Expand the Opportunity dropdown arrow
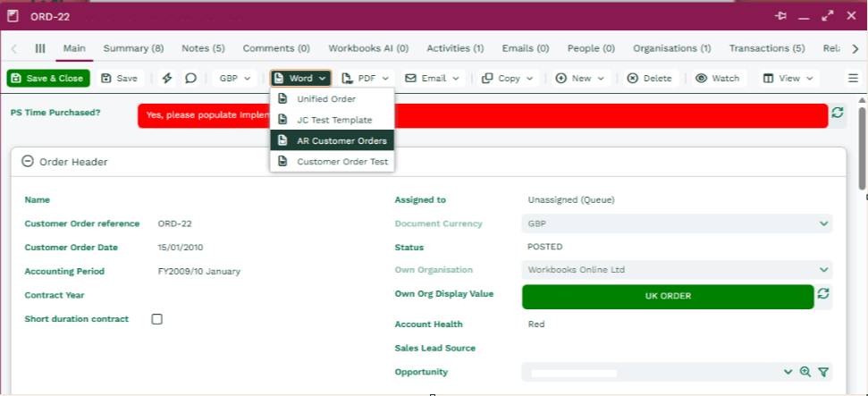Image resolution: width=868 pixels, height=396 pixels. click(788, 372)
